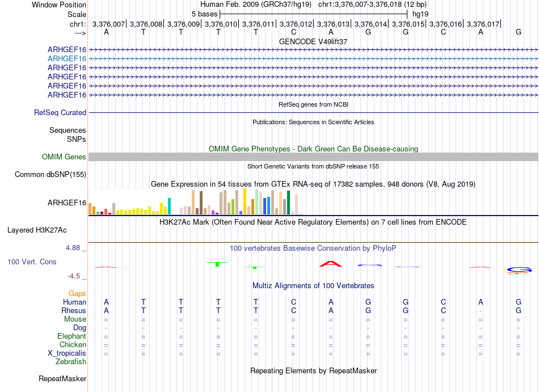Open Publications: Sequences in Scientific Articles title
This screenshot has height=392, width=539.
tap(313, 122)
